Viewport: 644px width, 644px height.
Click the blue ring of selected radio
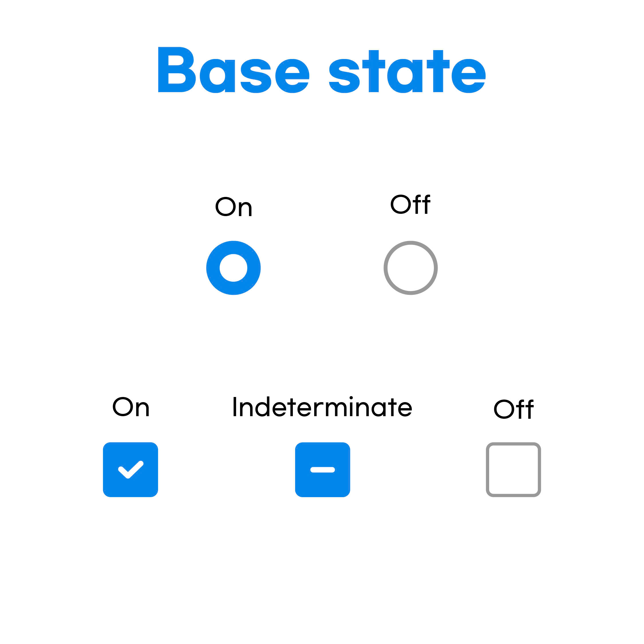(x=213, y=268)
